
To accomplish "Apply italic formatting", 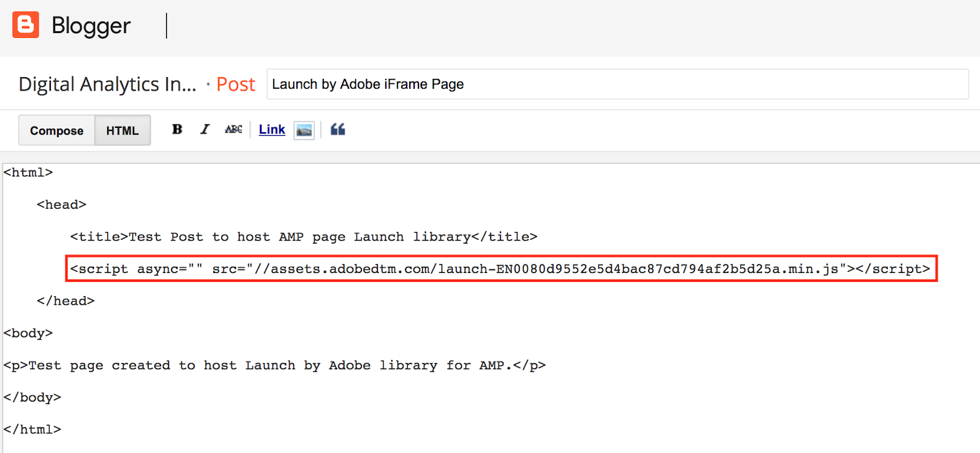I will (x=205, y=129).
